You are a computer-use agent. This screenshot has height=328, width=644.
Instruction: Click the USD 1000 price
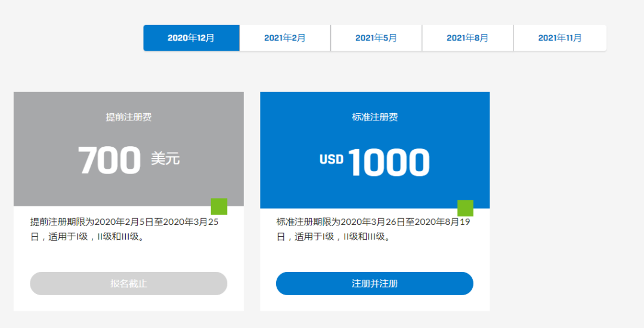pyautogui.click(x=374, y=162)
